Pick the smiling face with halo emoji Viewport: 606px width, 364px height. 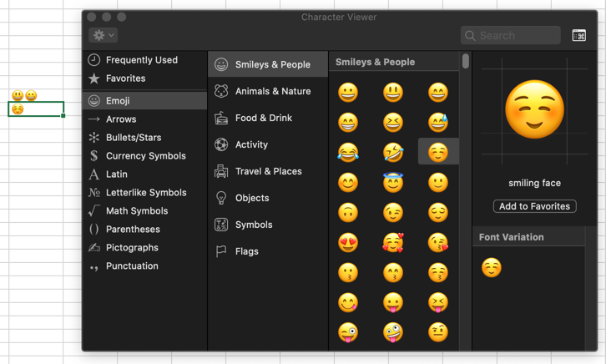[393, 182]
